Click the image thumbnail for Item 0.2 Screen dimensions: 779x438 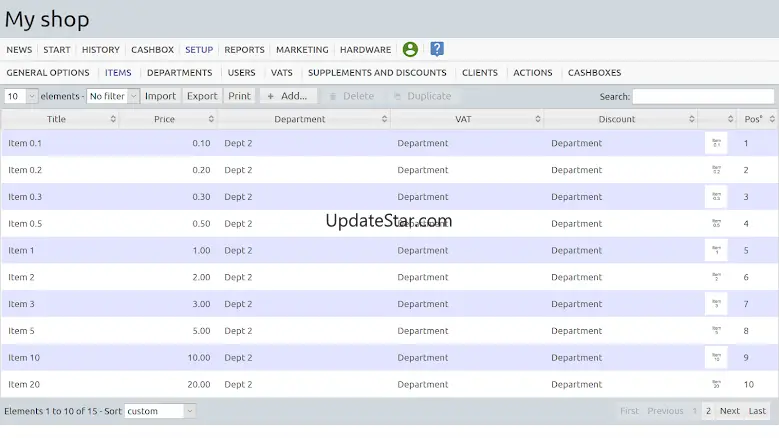tap(716, 170)
